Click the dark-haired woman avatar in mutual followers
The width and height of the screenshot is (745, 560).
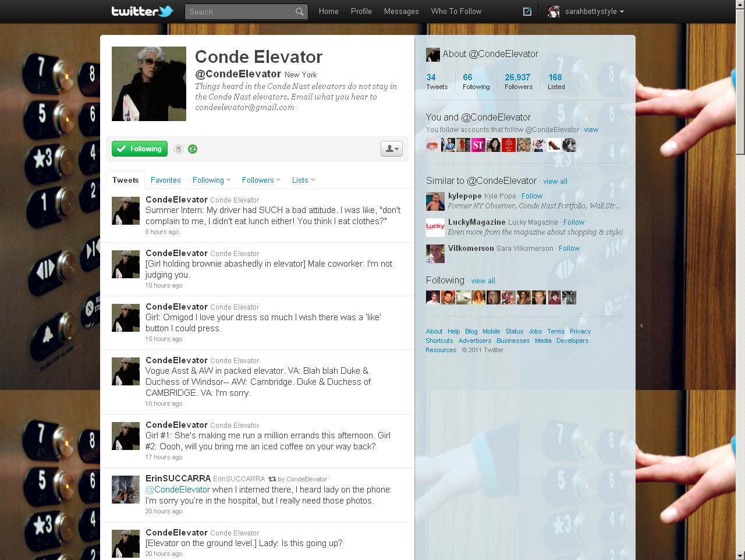coord(494,145)
